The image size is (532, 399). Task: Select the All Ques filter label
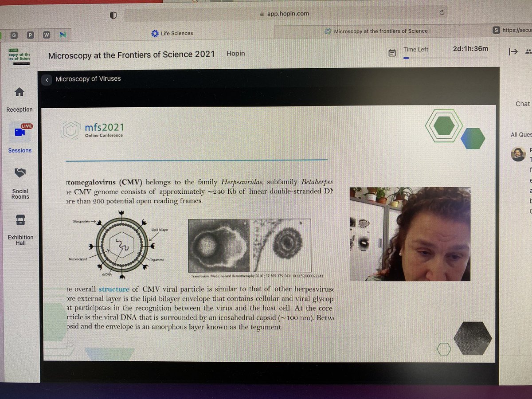point(521,135)
